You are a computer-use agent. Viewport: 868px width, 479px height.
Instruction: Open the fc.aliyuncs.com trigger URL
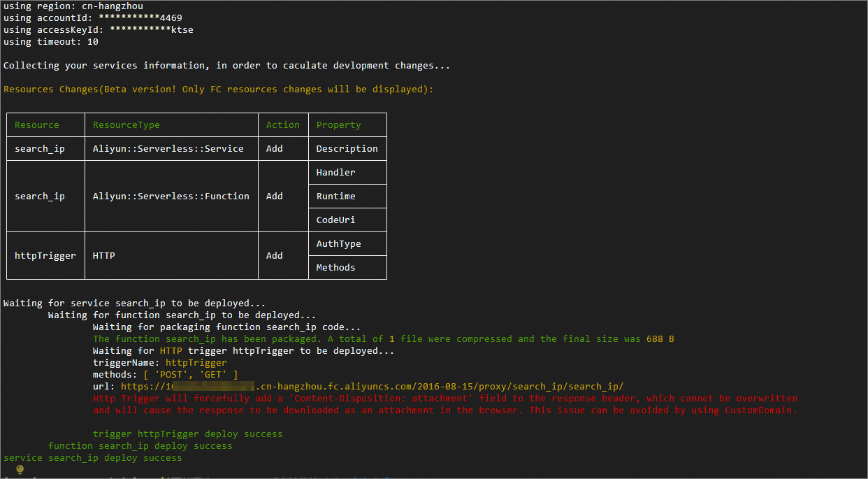click(x=372, y=387)
